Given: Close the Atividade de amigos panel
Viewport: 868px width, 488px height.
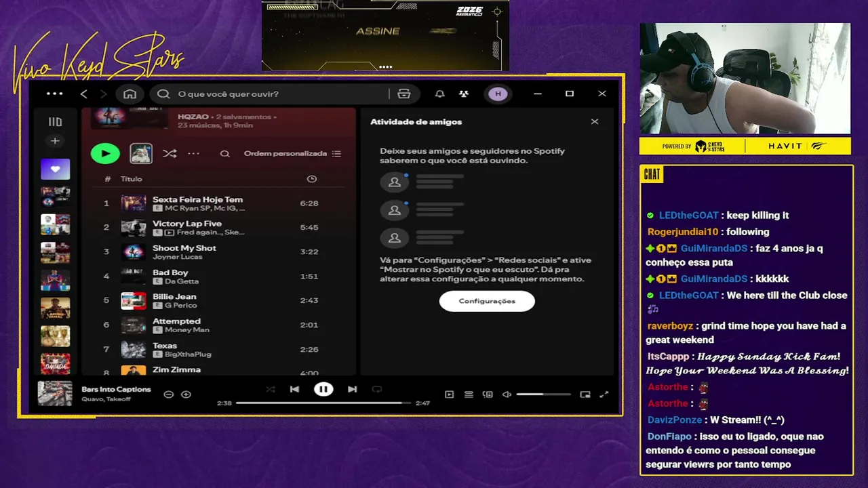Looking at the screenshot, I should pos(595,122).
